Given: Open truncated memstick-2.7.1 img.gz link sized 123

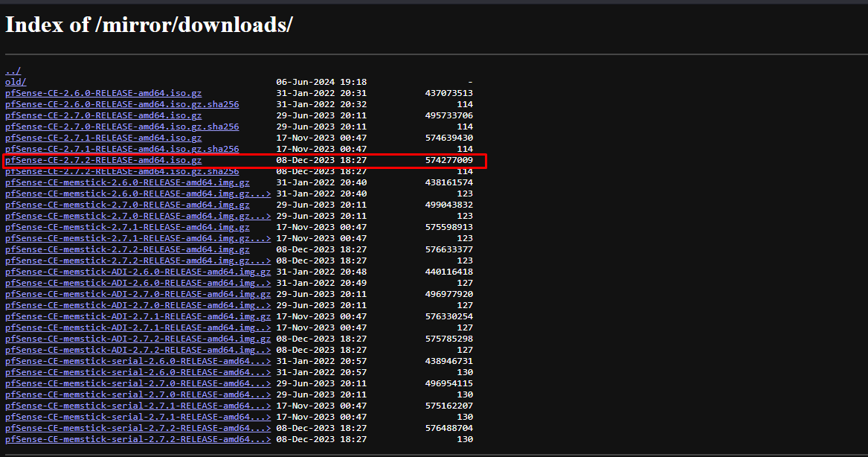Looking at the screenshot, I should tap(138, 238).
